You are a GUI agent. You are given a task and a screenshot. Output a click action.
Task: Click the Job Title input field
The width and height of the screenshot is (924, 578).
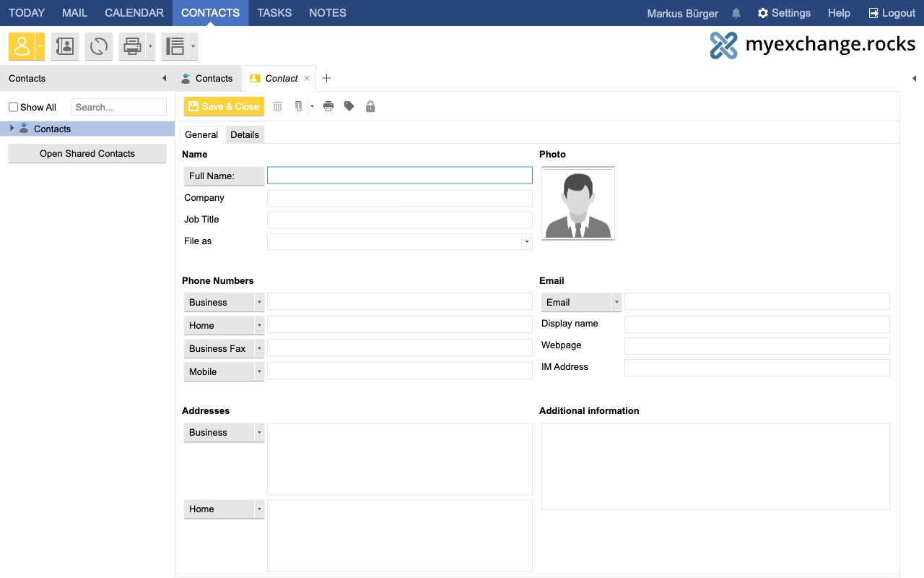coord(400,220)
